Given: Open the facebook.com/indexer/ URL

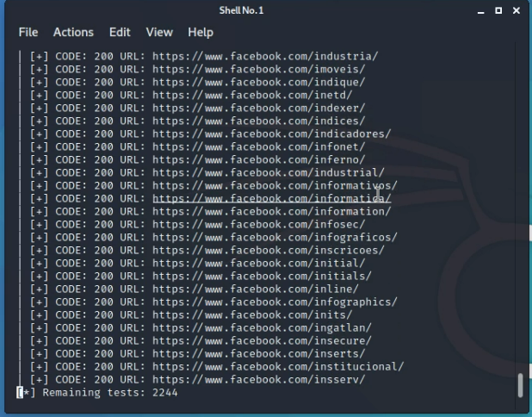Looking at the screenshot, I should tap(259, 108).
